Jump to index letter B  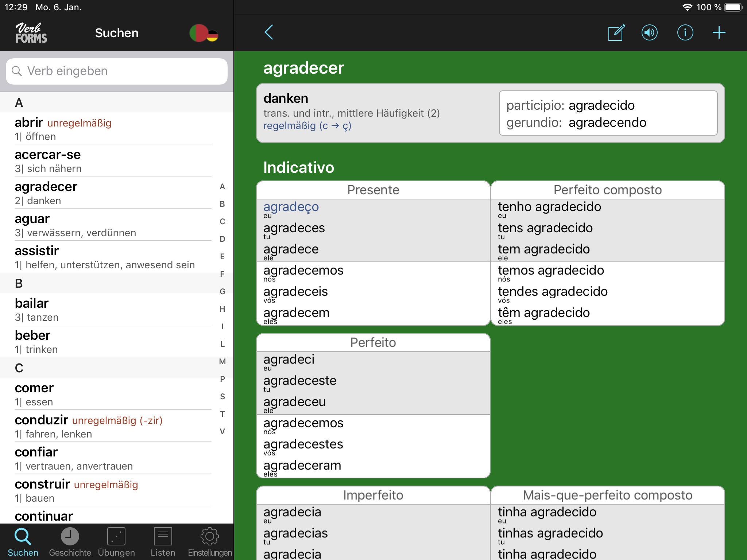point(222,204)
